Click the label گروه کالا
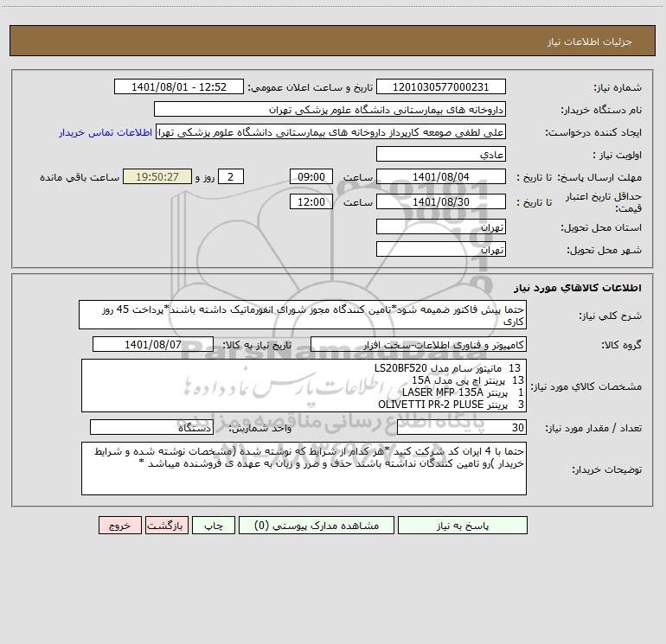This screenshot has width=666, height=644. pos(621,345)
